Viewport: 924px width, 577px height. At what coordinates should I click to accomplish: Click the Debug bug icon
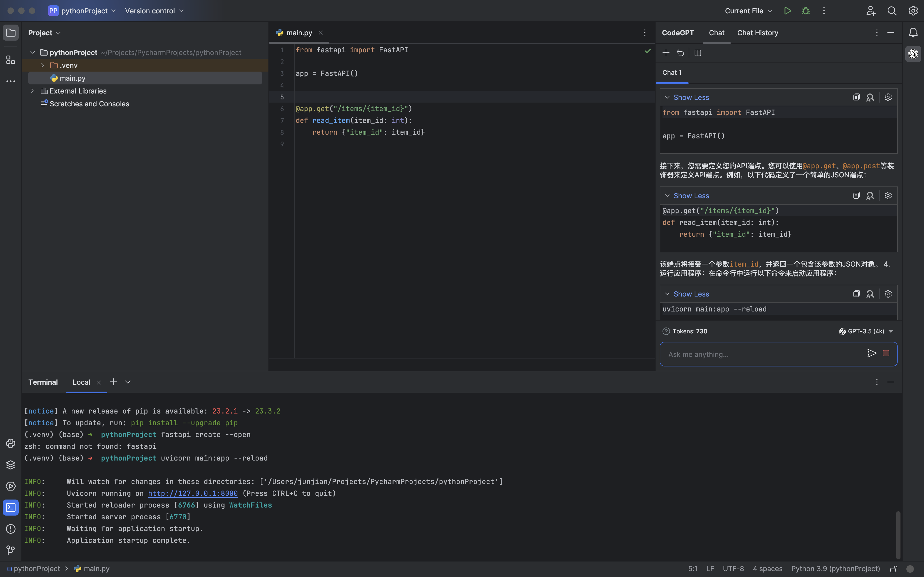click(x=806, y=11)
